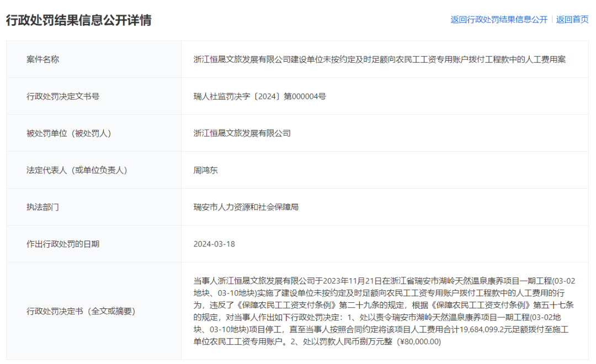Select the page title 行政处罚结果信息公开详情

[x=79, y=20]
